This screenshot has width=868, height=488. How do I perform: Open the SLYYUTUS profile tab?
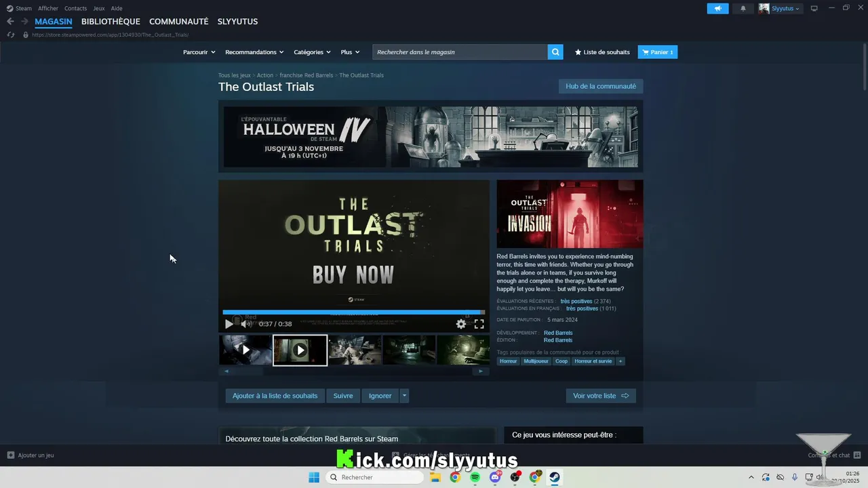(x=237, y=22)
